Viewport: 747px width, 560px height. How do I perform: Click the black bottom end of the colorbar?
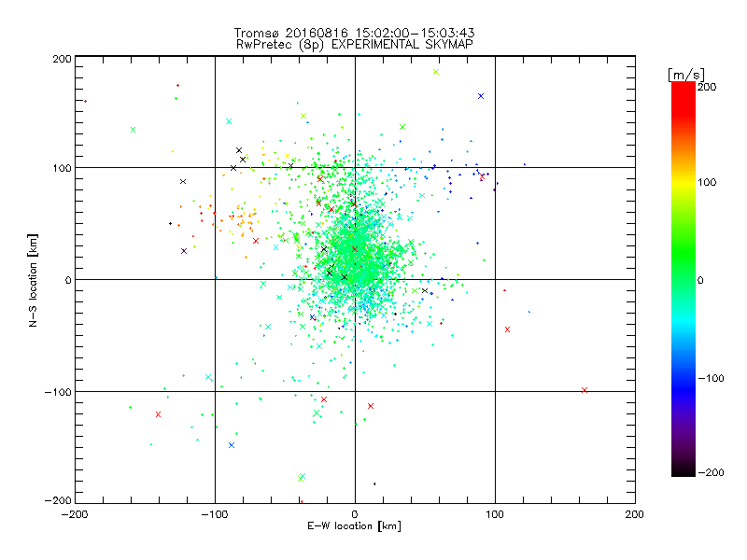coord(684,470)
